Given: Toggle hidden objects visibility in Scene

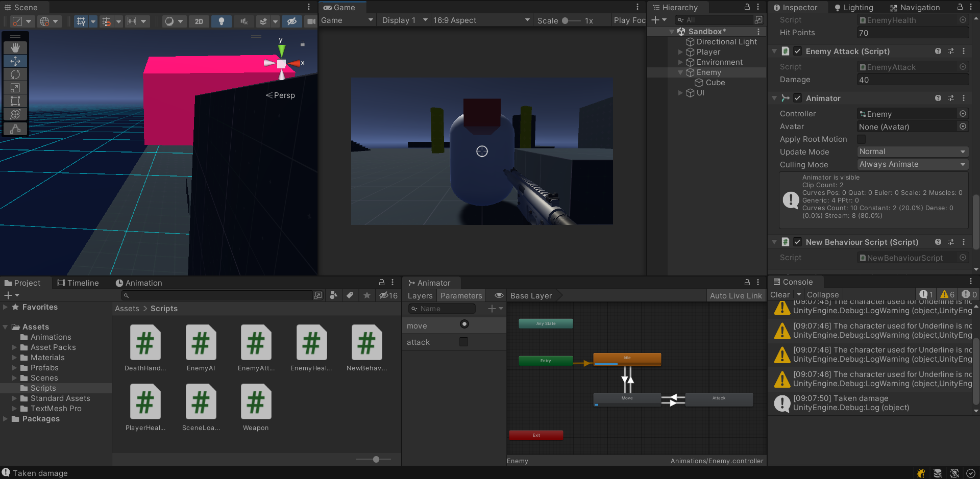Looking at the screenshot, I should coord(291,21).
